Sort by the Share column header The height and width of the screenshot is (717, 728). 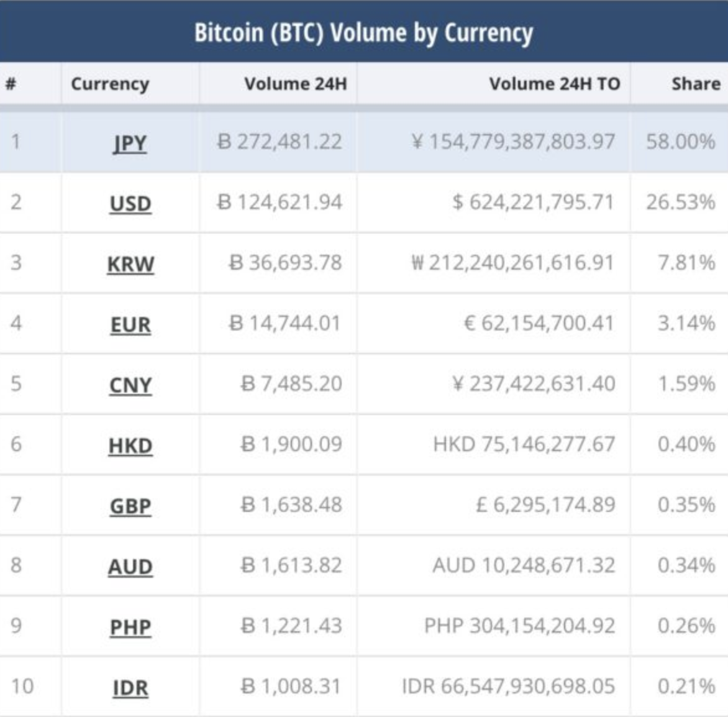click(696, 84)
